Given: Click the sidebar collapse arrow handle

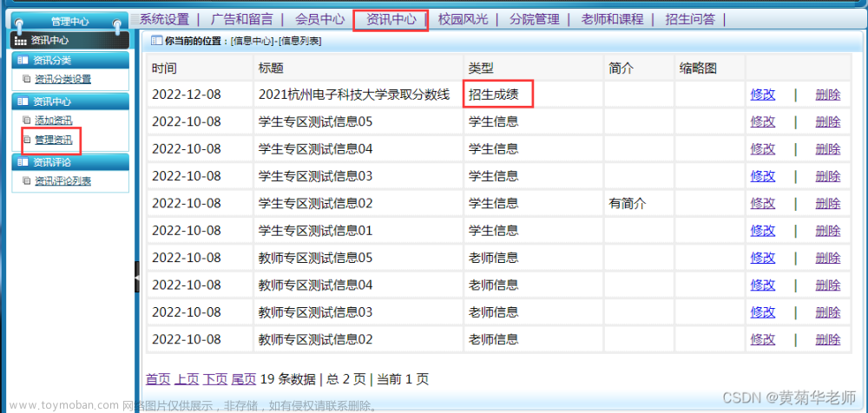Looking at the screenshot, I should (137, 277).
